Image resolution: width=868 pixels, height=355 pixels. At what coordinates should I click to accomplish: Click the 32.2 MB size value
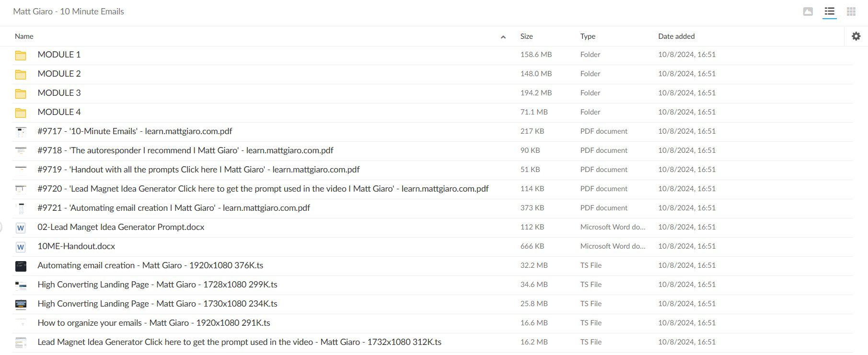pos(534,265)
